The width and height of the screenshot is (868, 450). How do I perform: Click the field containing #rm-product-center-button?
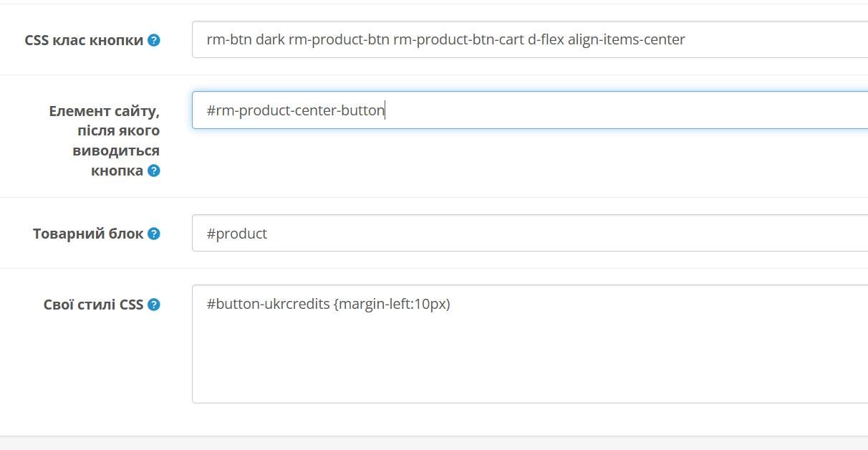click(x=530, y=110)
